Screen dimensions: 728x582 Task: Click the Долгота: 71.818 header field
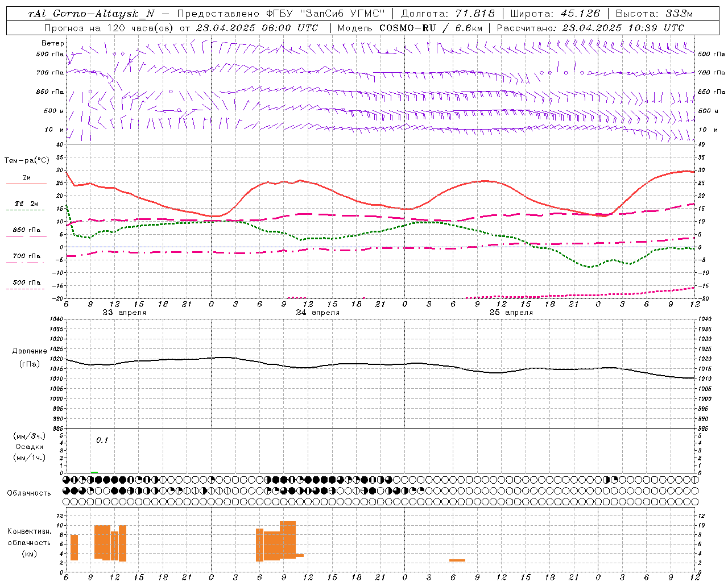coord(448,14)
